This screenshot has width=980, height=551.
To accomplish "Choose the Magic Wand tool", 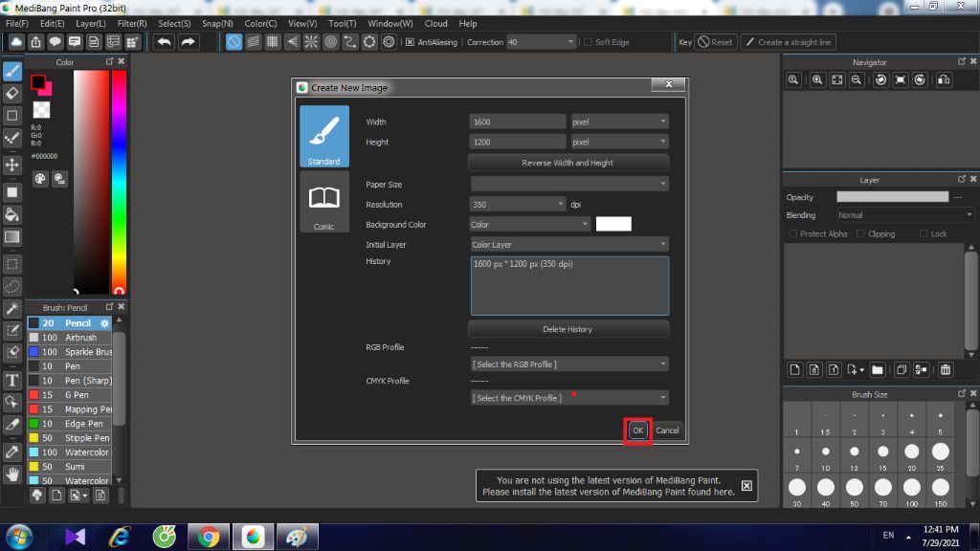I will coord(11,309).
